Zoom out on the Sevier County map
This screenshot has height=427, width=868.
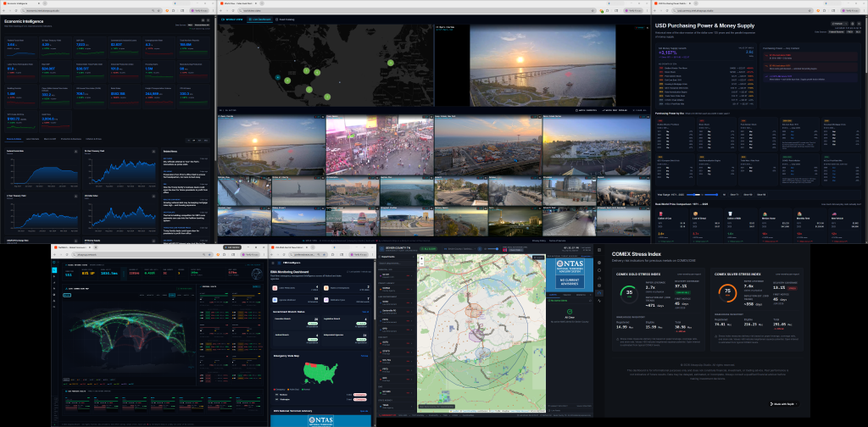coord(422,266)
